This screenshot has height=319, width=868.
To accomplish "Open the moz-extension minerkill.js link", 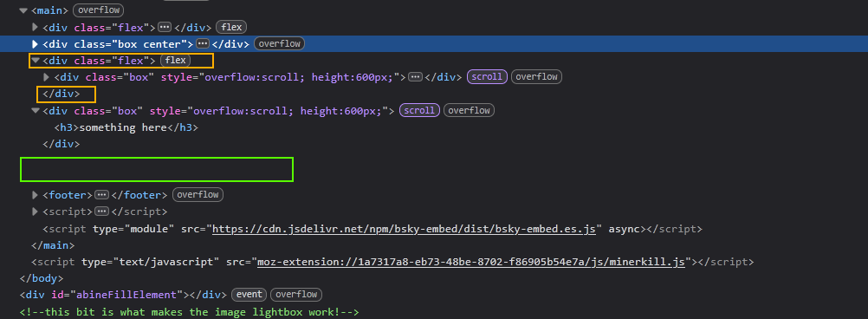I will tap(471, 262).
